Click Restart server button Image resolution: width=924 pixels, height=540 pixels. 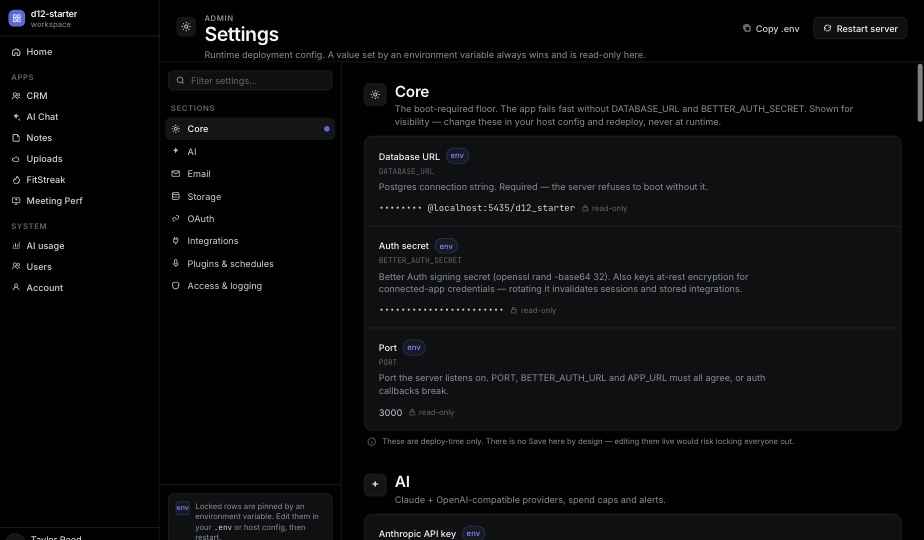(860, 28)
